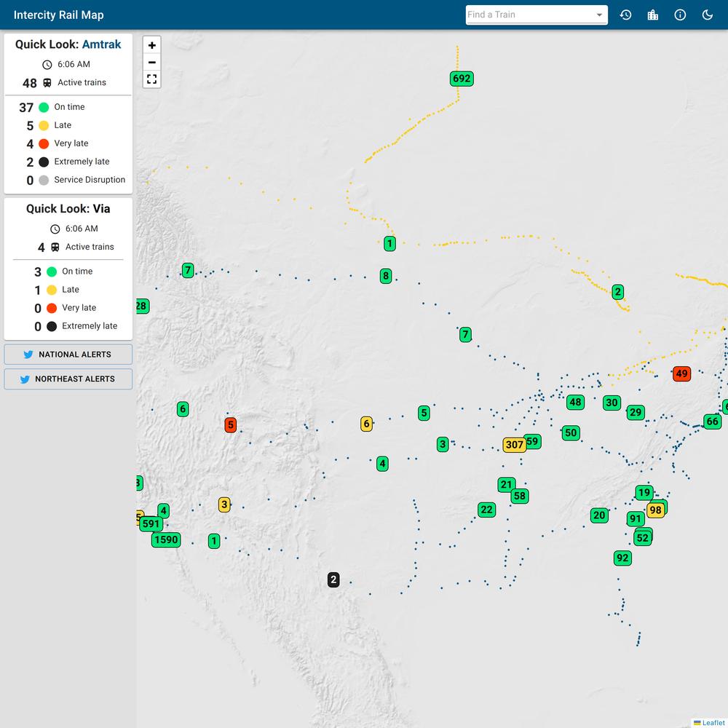This screenshot has height=728, width=728.
Task: Toggle dark mode moon icon
Action: click(x=707, y=15)
